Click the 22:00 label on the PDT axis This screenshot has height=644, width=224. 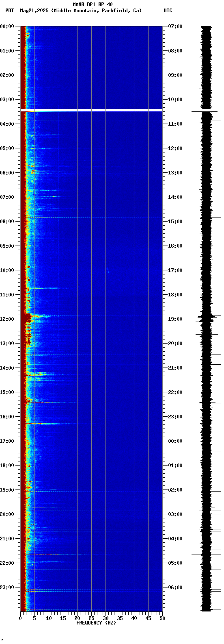click(x=7, y=563)
